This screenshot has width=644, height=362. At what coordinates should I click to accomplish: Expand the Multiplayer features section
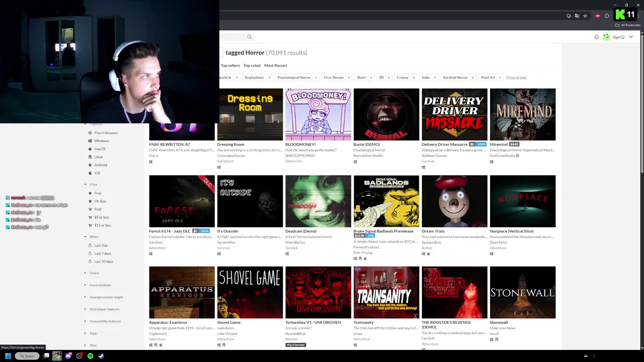click(x=102, y=309)
